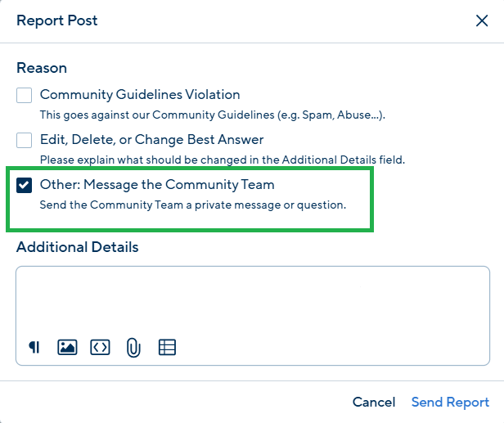Insert a code block with the brackets icon

point(100,348)
